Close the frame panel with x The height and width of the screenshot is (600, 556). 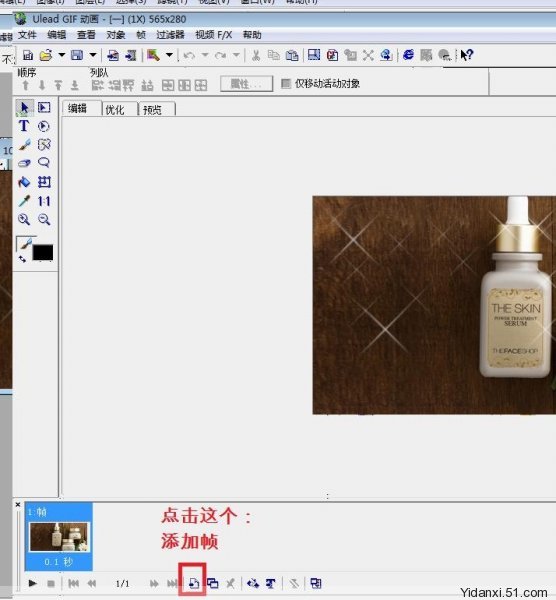pos(18,505)
